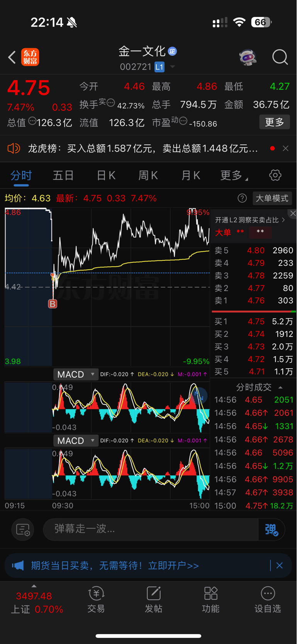Open the robot assistant avatar
The width and height of the screenshot is (297, 644).
point(248,57)
